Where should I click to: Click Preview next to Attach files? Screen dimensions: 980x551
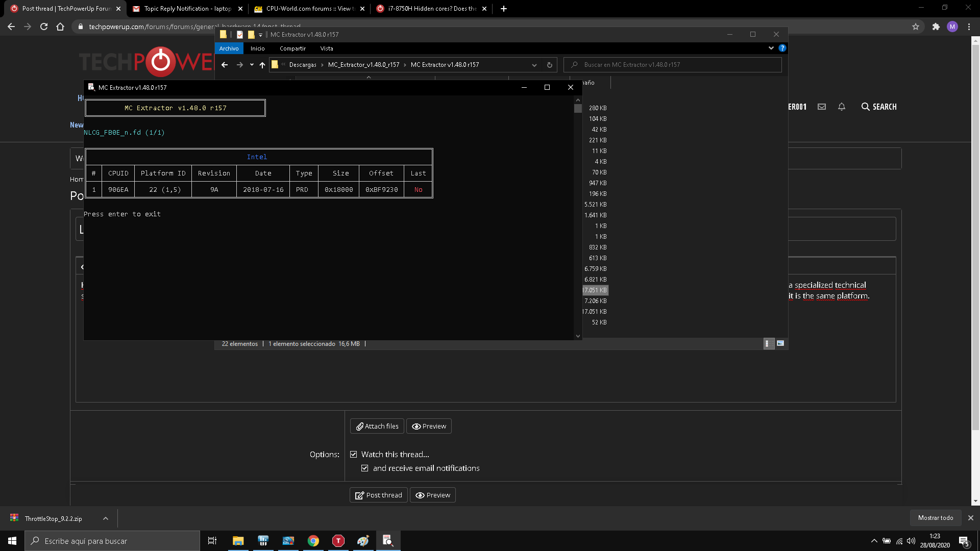click(429, 426)
